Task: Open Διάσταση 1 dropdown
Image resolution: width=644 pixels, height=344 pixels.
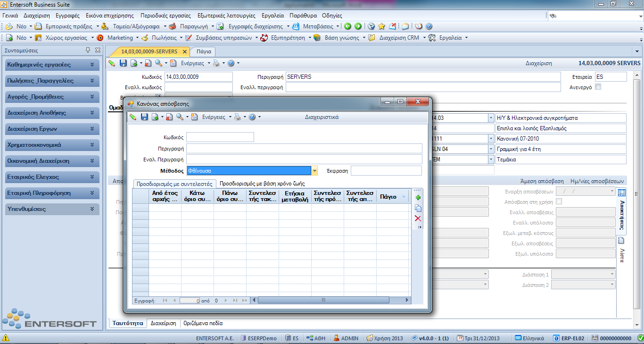Action: coord(612,274)
